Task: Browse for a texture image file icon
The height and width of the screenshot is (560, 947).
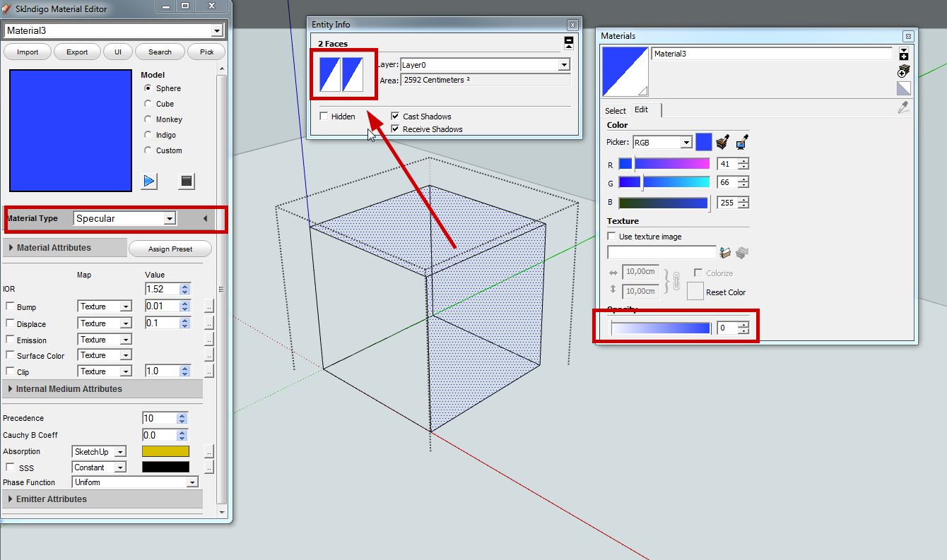Action: pyautogui.click(x=724, y=252)
